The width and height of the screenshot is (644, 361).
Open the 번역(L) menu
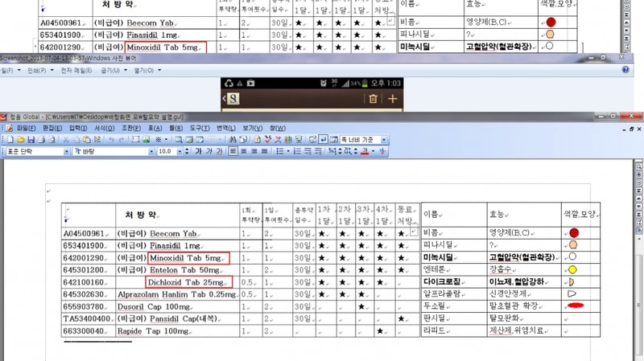pyautogui.click(x=226, y=129)
